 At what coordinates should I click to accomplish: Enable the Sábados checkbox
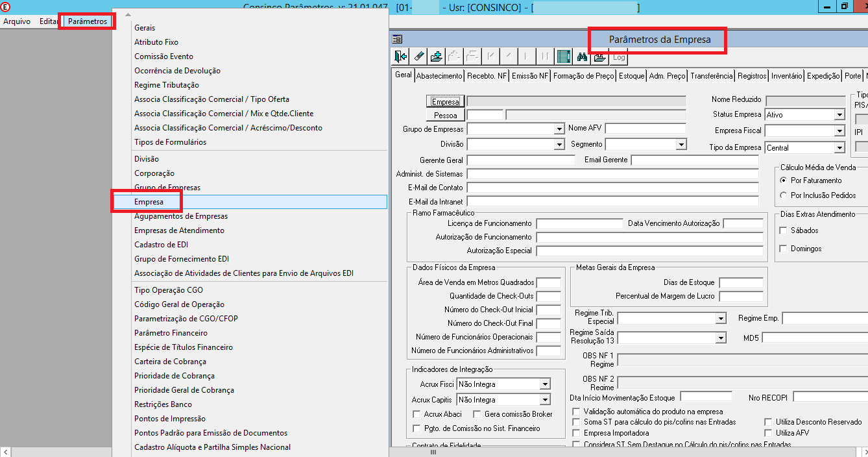point(784,230)
